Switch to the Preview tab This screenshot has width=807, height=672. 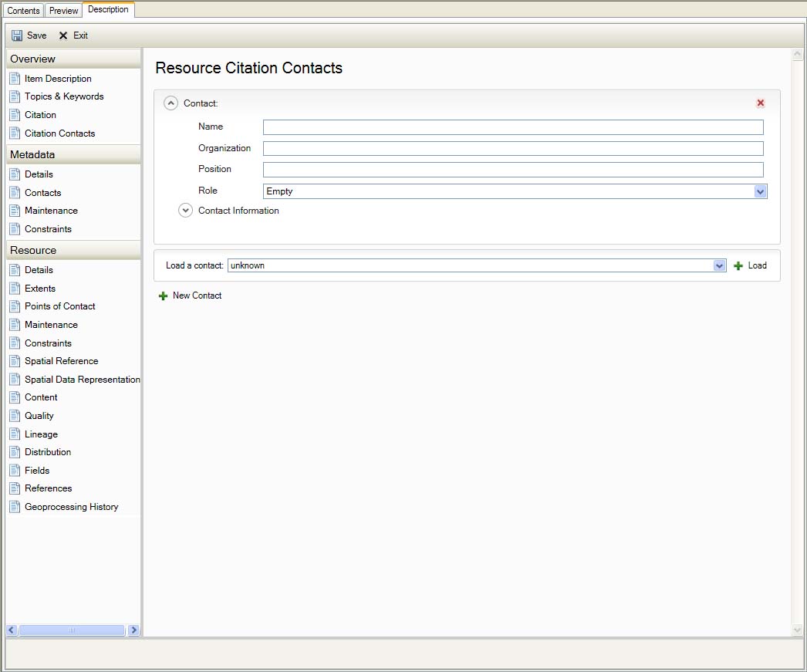64,11
